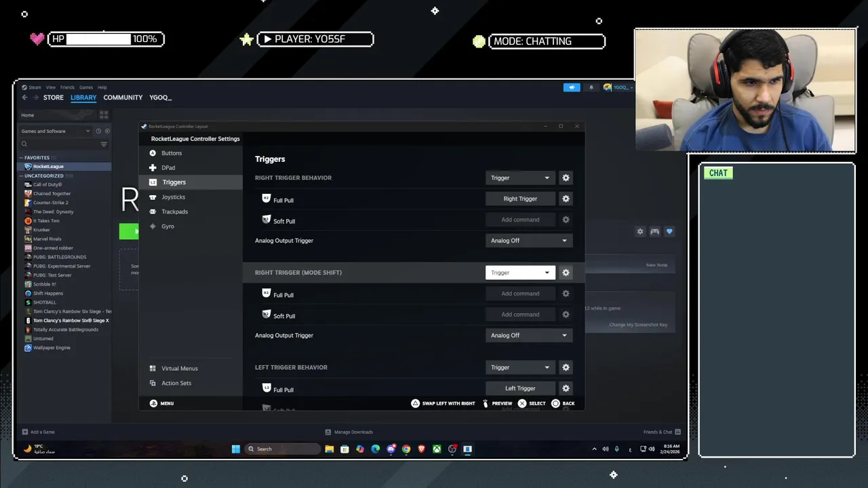
Task: Open gear settings for Right Trigger command
Action: (x=566, y=199)
